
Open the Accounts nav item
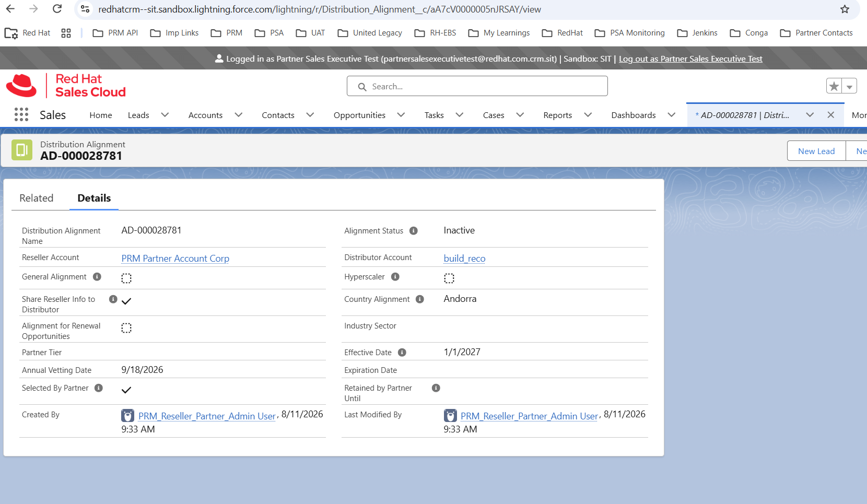coord(205,115)
